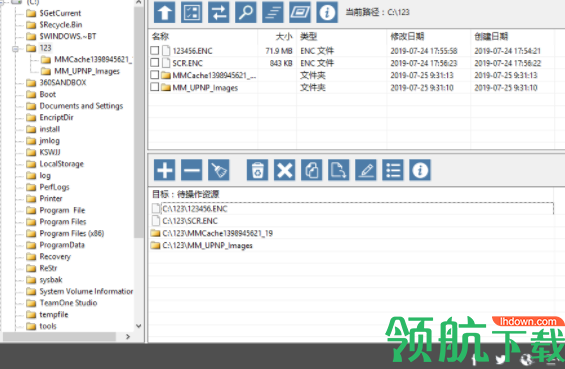
Task: Click the select-all checklist icon in top toolbar
Action: coord(192,12)
